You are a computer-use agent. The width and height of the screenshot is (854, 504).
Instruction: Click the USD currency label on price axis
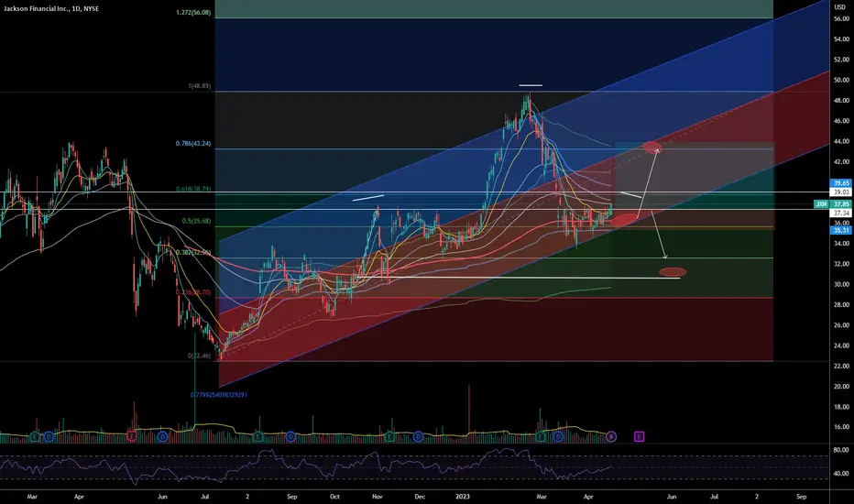(x=840, y=7)
